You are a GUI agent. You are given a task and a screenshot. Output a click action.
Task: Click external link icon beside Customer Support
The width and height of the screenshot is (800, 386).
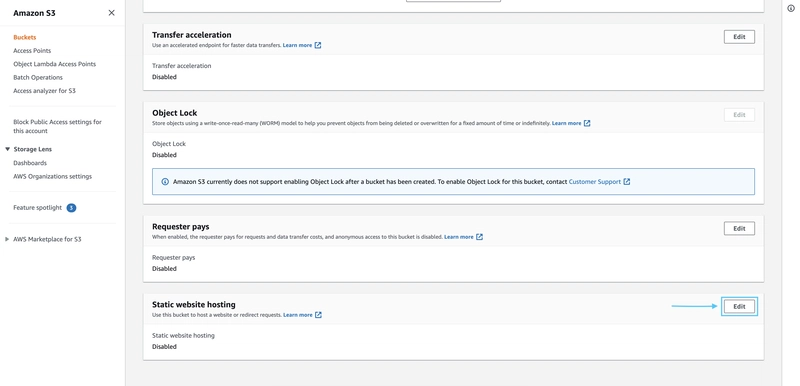627,182
